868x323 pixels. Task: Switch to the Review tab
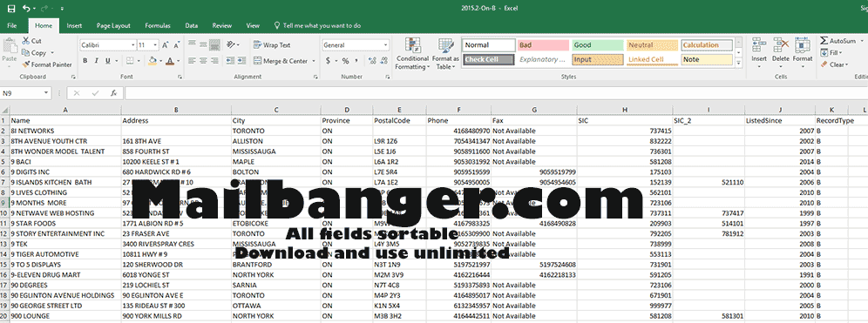pyautogui.click(x=222, y=25)
